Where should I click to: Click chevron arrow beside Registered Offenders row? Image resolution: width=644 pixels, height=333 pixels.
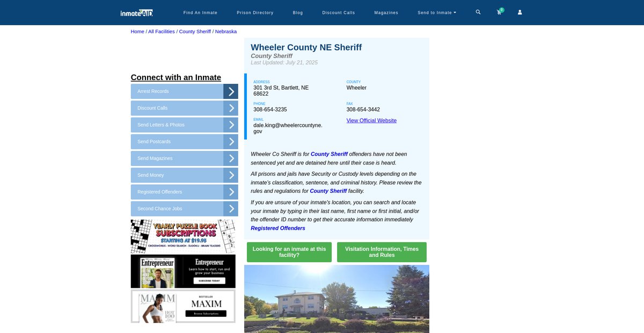(x=231, y=192)
